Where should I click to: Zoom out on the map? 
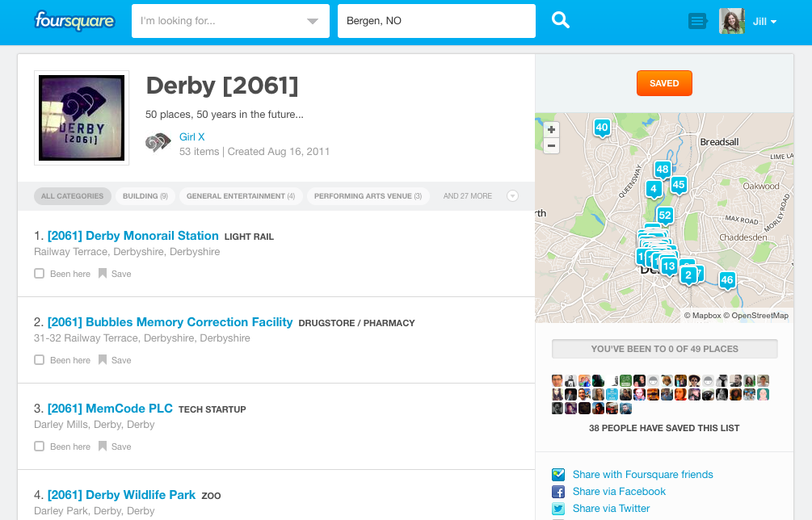(552, 146)
